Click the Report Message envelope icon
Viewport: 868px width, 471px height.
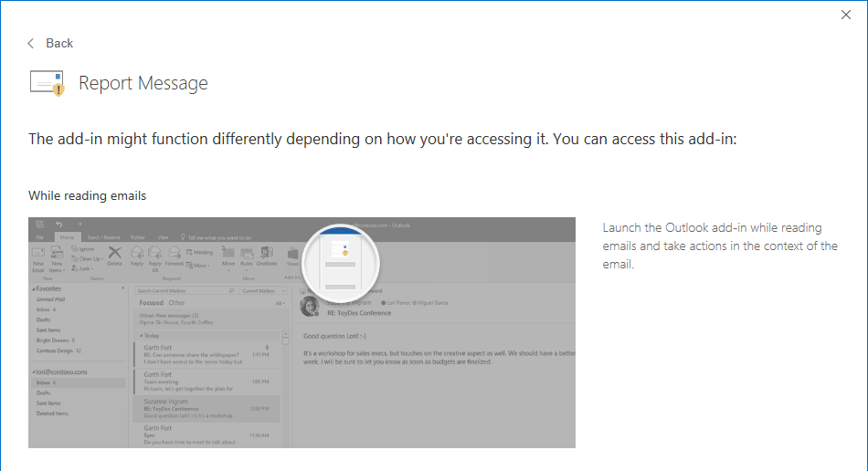(x=47, y=83)
